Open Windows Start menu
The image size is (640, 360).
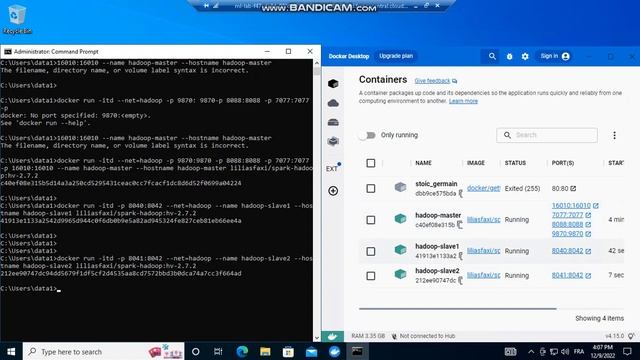coord(11,351)
